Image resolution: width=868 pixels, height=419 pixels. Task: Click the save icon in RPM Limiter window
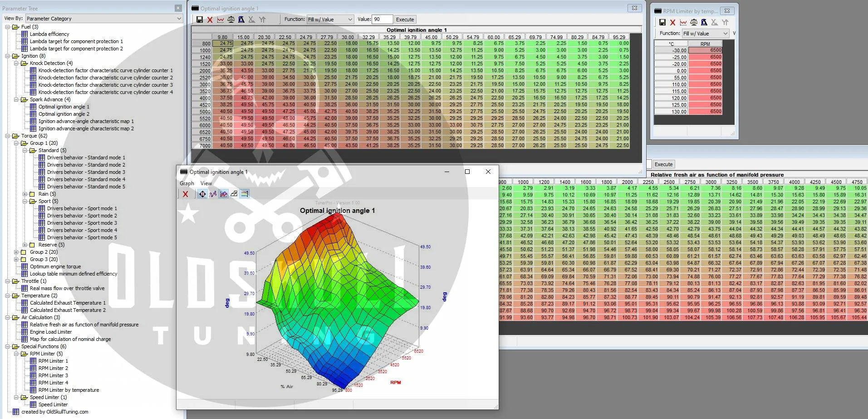pos(662,22)
